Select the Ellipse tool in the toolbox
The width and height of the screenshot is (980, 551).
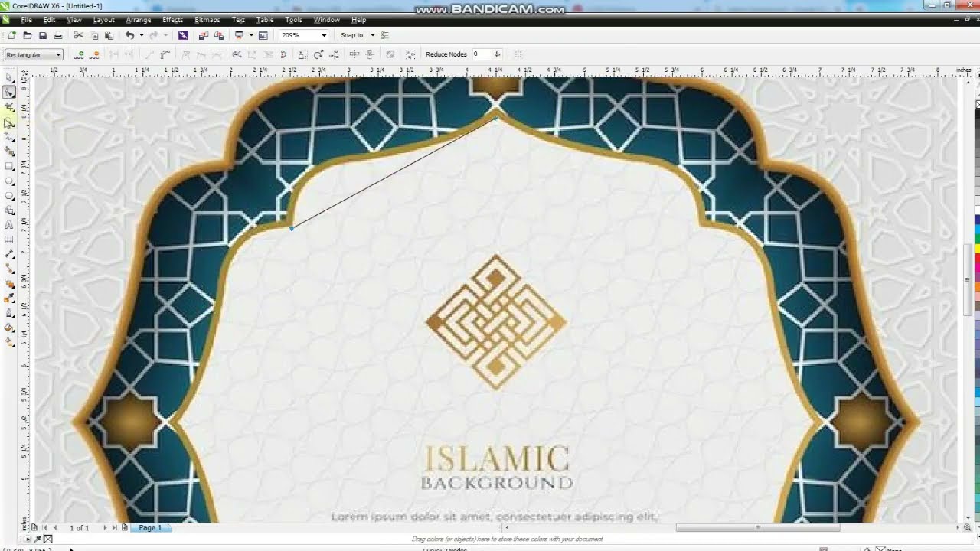[x=9, y=181]
